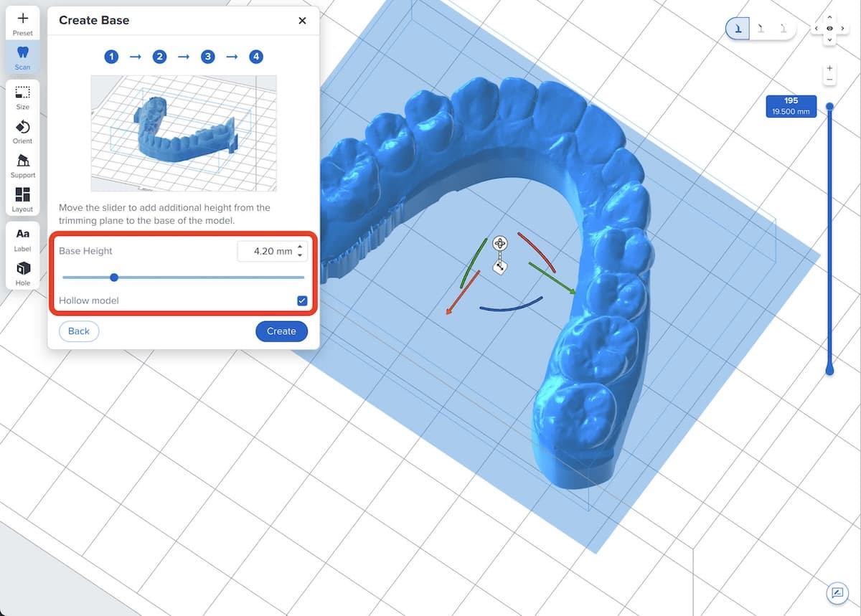Rotate camera view left arrow

point(817,29)
